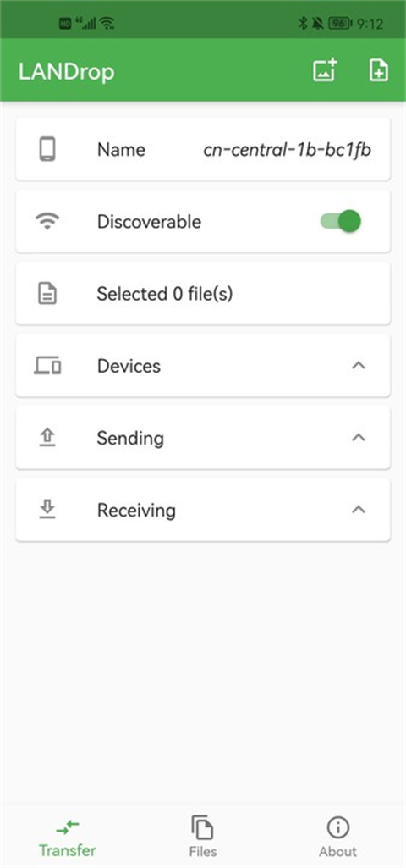Collapse the Devices section chevron
Screen dimensions: 406x868
359,365
